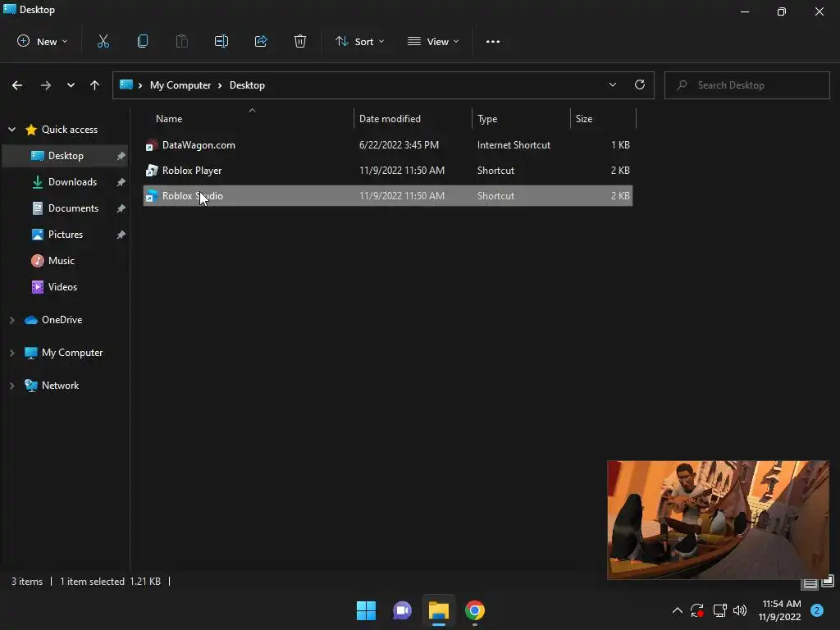
Task: Click the Internet Shortcut type cell
Action: coord(514,145)
